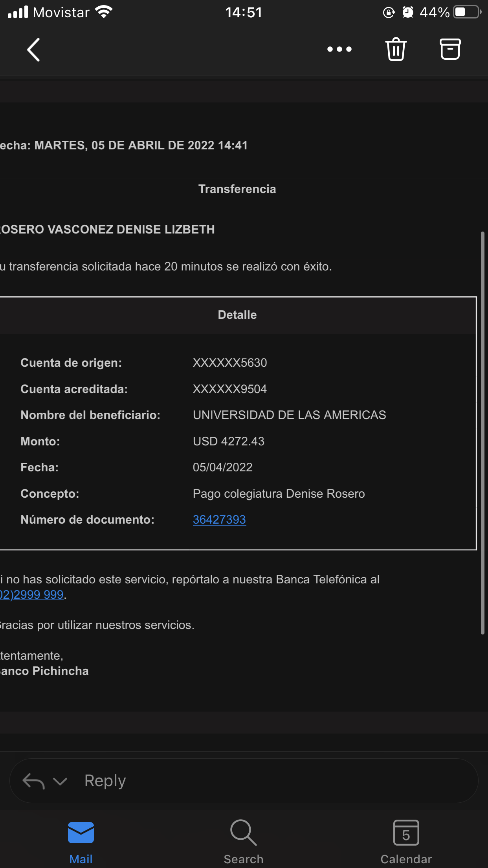Archive the email using the archive icon
The height and width of the screenshot is (868, 488).
click(x=450, y=50)
